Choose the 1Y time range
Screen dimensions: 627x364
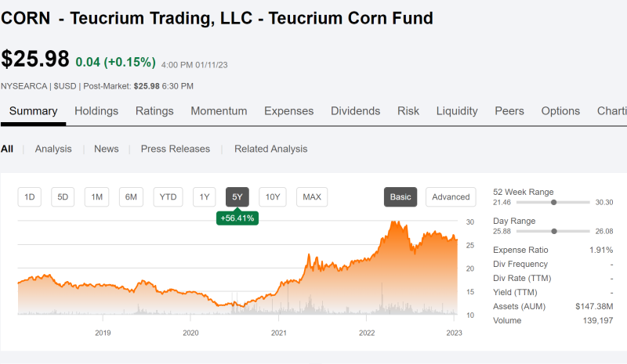click(205, 197)
